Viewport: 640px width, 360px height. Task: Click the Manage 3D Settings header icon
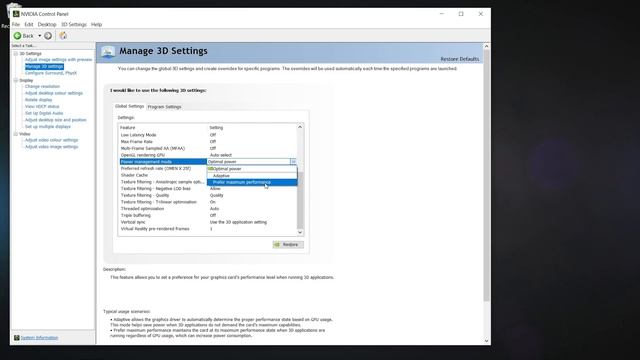(108, 52)
